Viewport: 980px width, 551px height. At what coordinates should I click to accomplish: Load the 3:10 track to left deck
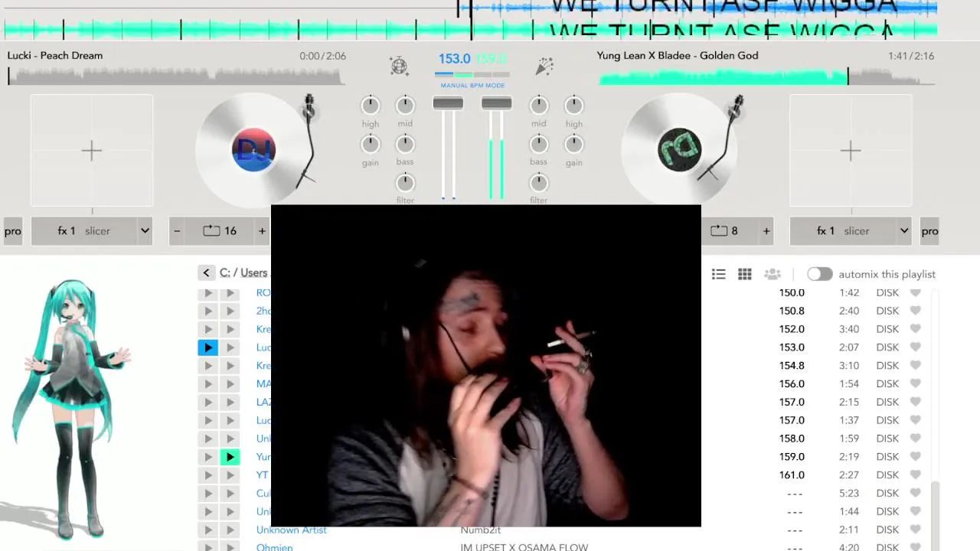[x=207, y=366]
